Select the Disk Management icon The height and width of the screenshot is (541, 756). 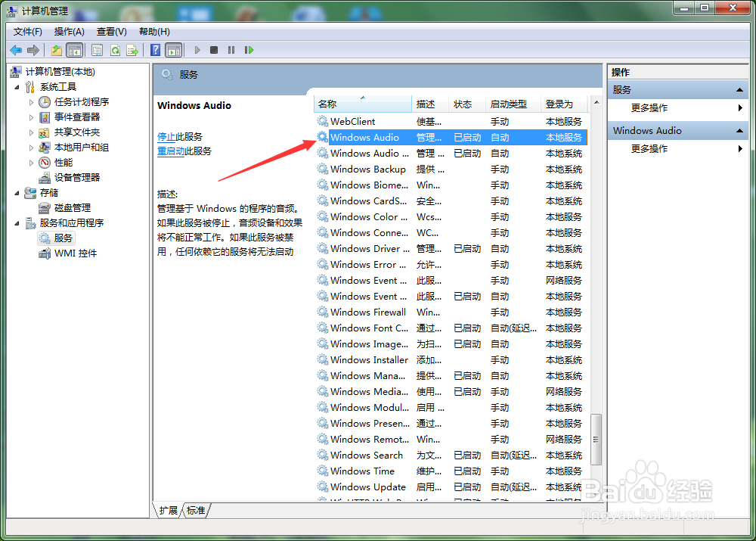pyautogui.click(x=45, y=208)
